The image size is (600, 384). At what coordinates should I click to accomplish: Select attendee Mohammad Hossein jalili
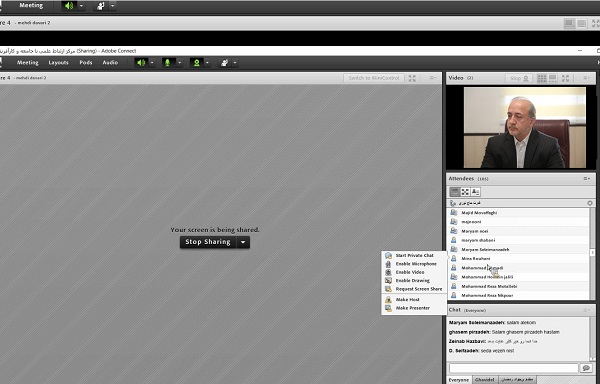tap(518, 277)
